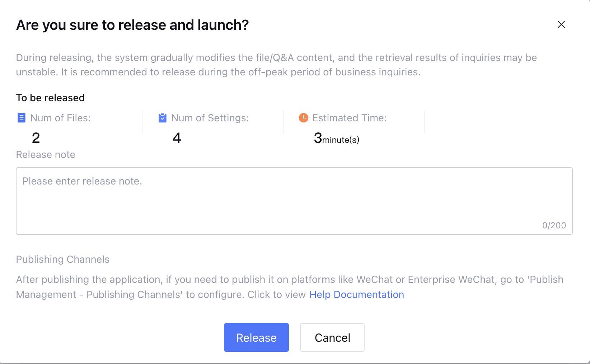Click the files count value 2

[36, 138]
